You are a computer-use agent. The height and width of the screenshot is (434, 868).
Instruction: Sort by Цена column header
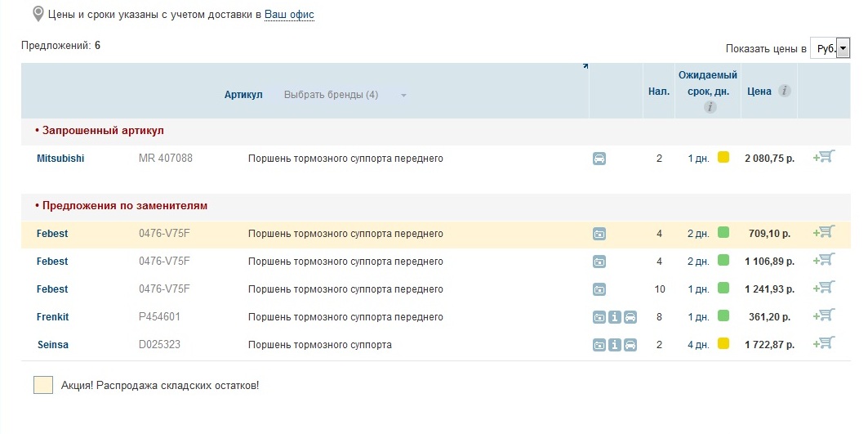point(759,92)
